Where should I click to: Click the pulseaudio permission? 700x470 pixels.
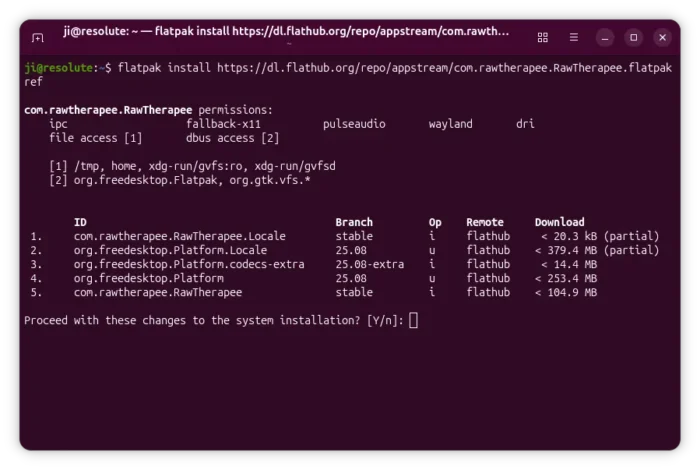click(x=354, y=124)
